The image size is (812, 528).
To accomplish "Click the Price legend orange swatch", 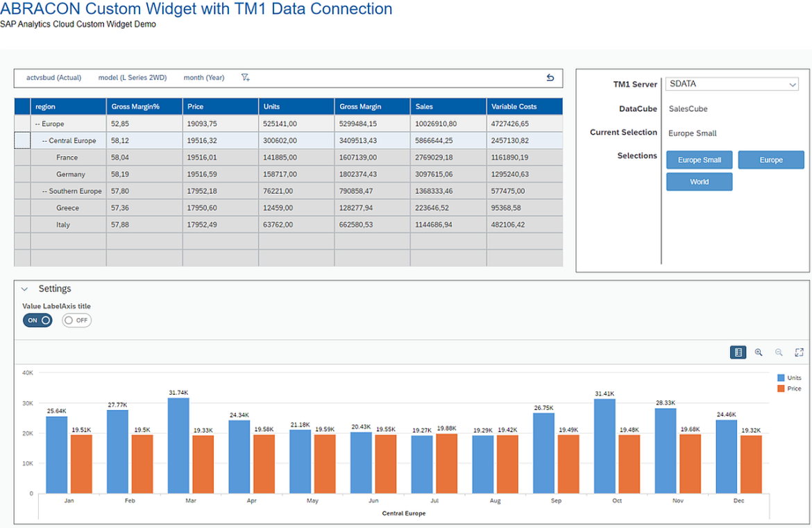I will [x=781, y=389].
